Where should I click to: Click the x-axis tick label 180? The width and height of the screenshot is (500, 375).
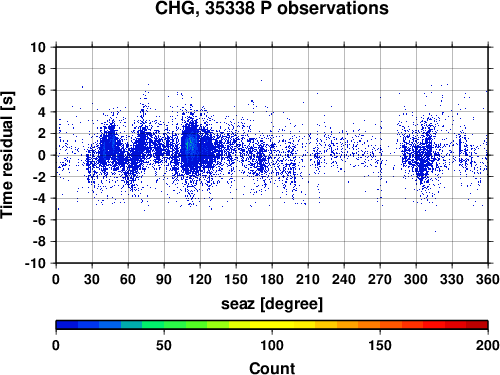pyautogui.click(x=272, y=279)
